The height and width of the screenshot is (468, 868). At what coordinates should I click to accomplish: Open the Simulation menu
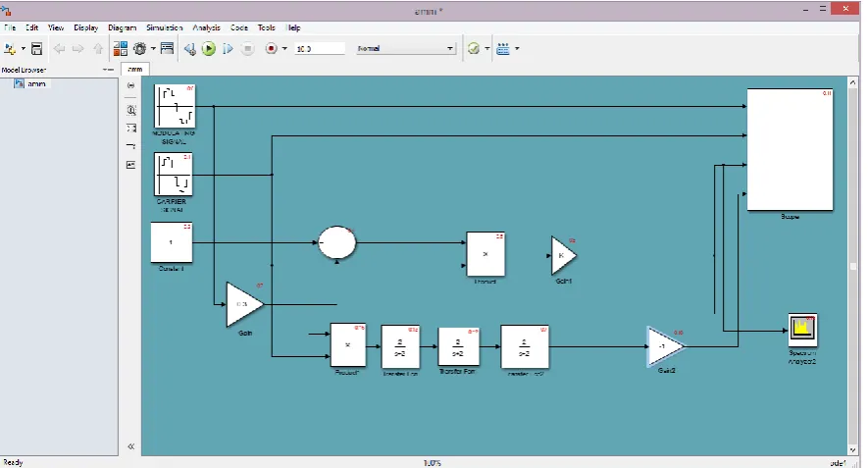(165, 27)
